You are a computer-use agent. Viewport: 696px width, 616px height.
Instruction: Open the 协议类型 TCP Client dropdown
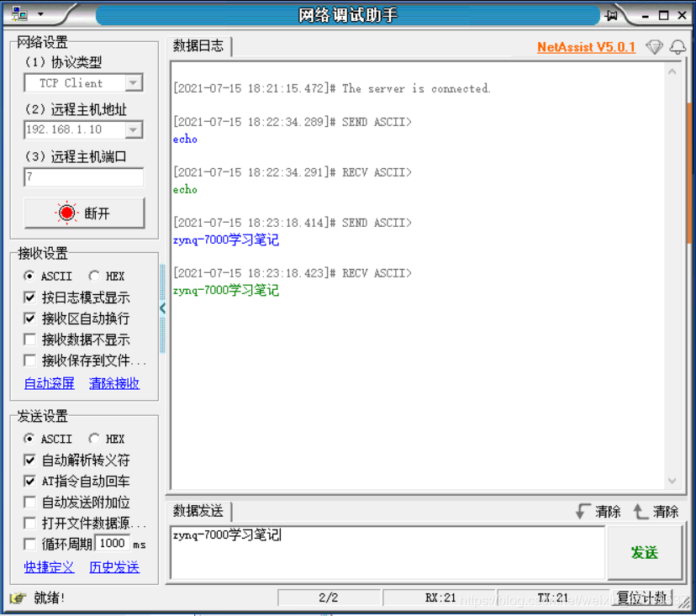tap(134, 83)
